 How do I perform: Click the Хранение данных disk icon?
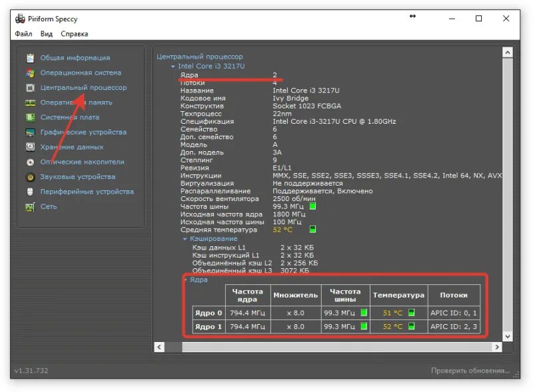coord(30,147)
